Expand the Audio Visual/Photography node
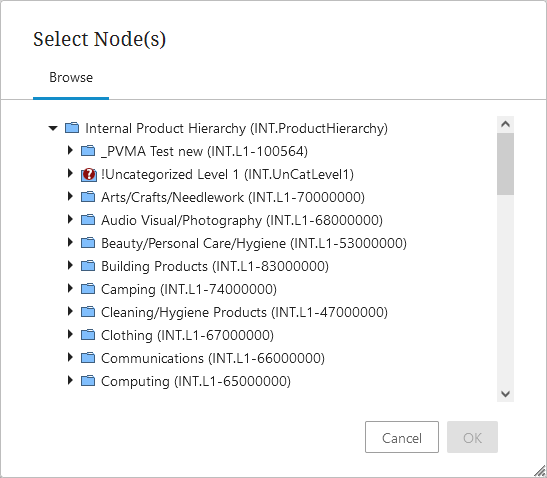 point(70,219)
